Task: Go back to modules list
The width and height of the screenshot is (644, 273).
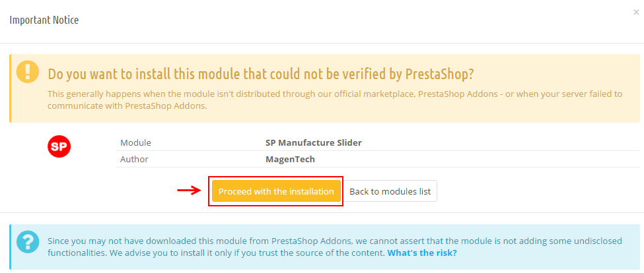Action: 390,191
